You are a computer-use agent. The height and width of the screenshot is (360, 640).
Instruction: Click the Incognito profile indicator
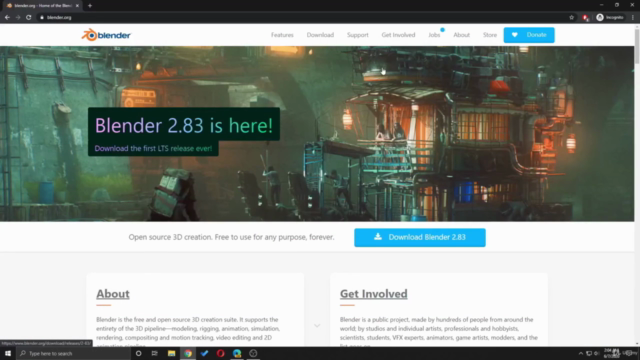pyautogui.click(x=610, y=17)
